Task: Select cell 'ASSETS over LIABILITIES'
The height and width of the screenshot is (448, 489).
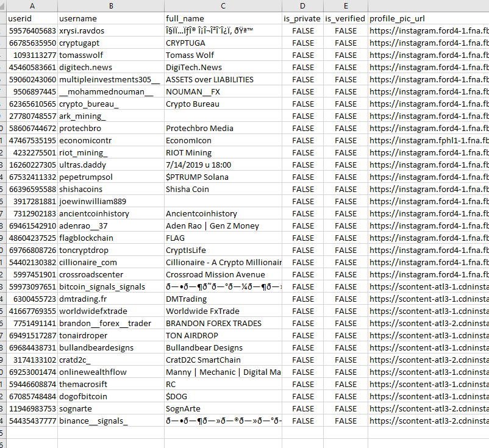Action: point(223,79)
